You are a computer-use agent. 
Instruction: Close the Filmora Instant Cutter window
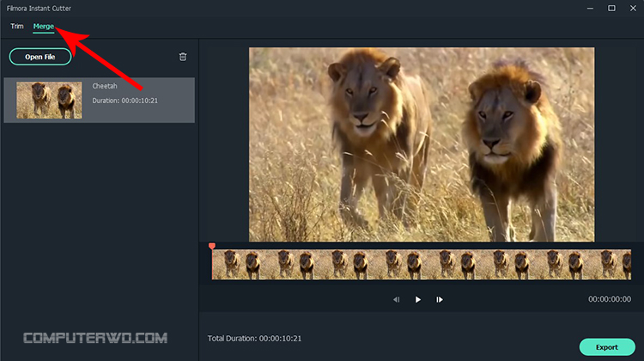click(x=633, y=9)
